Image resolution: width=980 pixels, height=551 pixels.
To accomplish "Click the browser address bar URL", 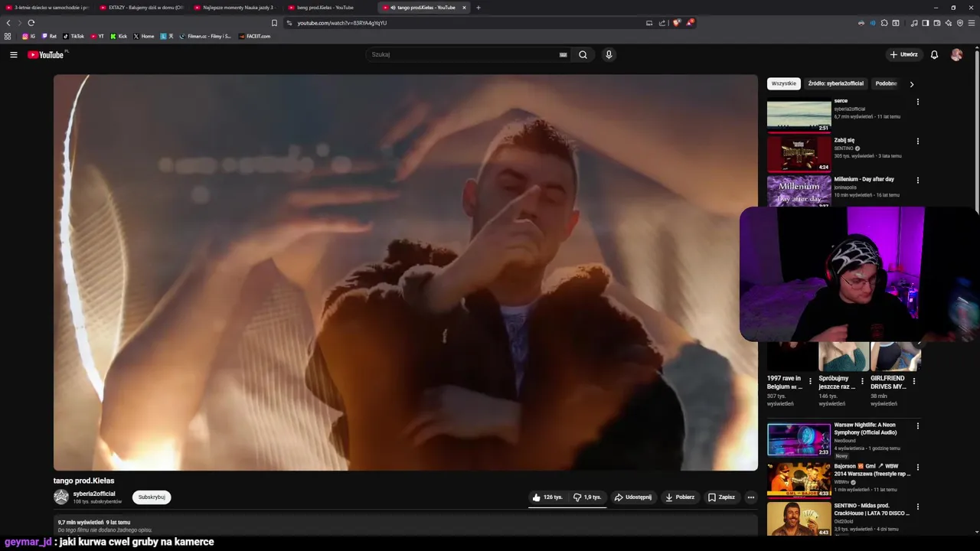I will pos(341,23).
